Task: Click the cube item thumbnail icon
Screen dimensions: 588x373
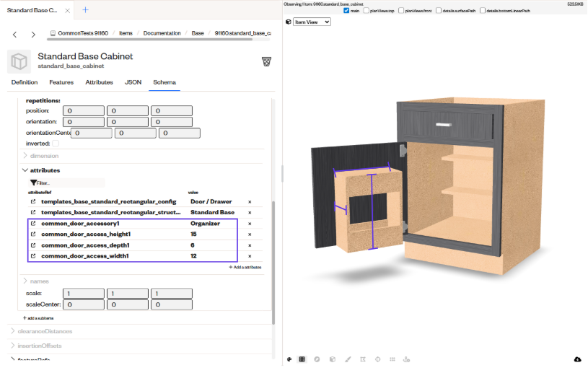Action: point(19,61)
